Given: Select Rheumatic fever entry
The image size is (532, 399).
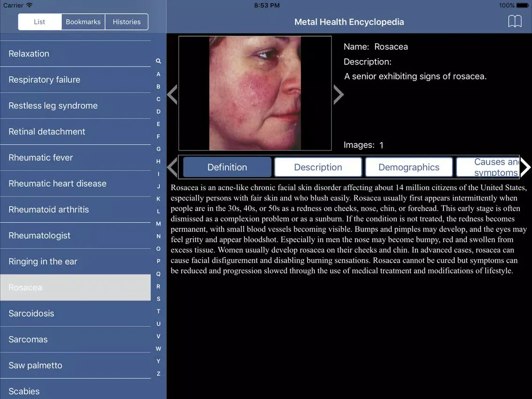Looking at the screenshot, I should (x=75, y=158).
